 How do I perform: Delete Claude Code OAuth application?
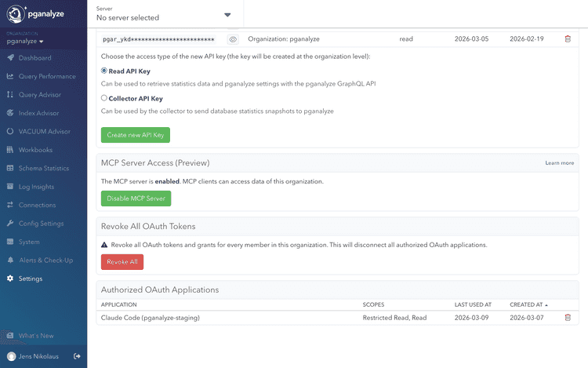pos(568,317)
